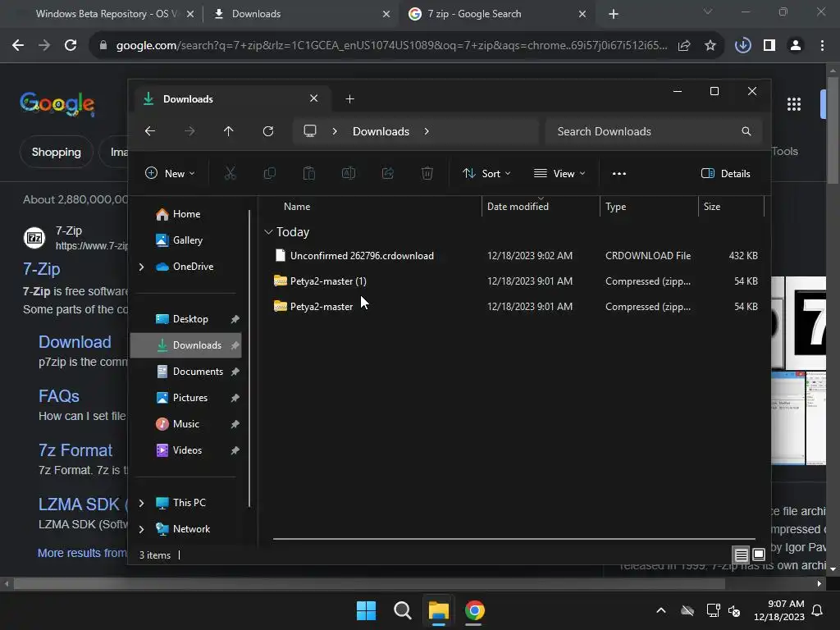Click the Share this page icon in Chrome address bar

684,46
